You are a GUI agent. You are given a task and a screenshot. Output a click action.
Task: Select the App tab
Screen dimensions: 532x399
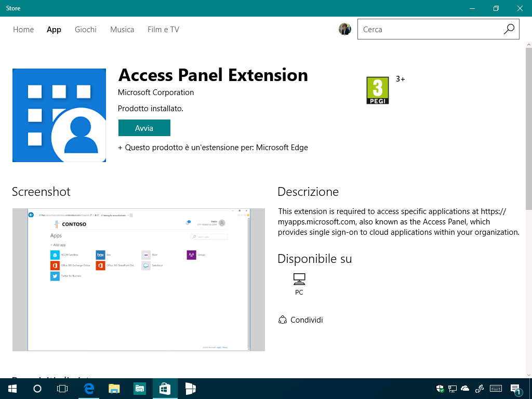pyautogui.click(x=54, y=30)
